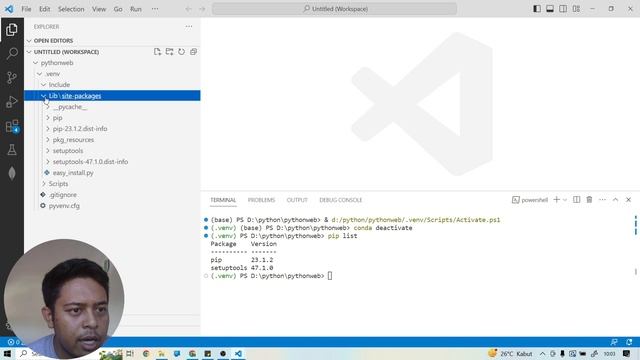
Task: Kill terminal with trash icon
Action: click(589, 200)
